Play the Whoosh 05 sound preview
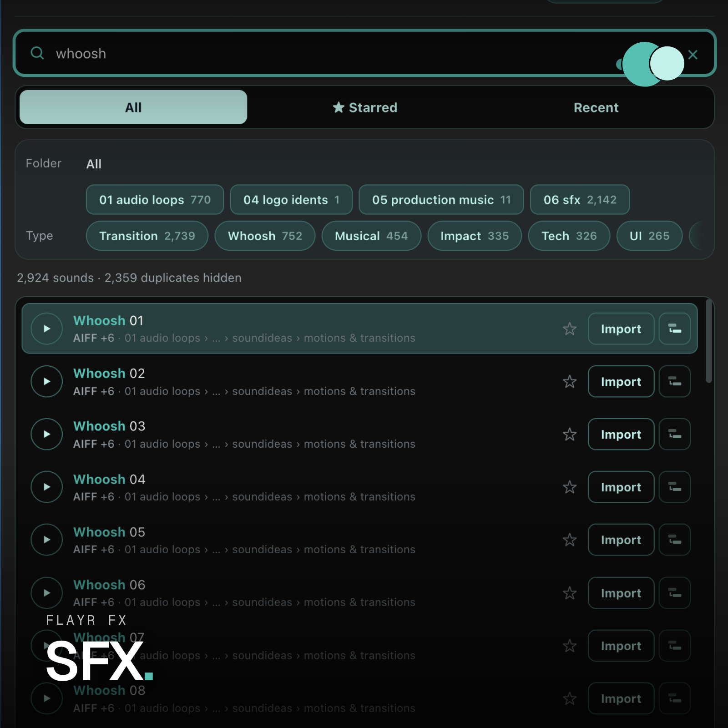The image size is (728, 728). pos(46,540)
